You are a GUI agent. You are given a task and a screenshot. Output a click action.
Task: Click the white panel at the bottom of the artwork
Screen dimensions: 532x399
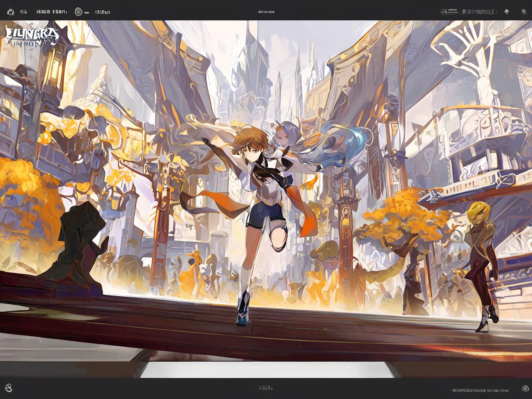pyautogui.click(x=266, y=369)
